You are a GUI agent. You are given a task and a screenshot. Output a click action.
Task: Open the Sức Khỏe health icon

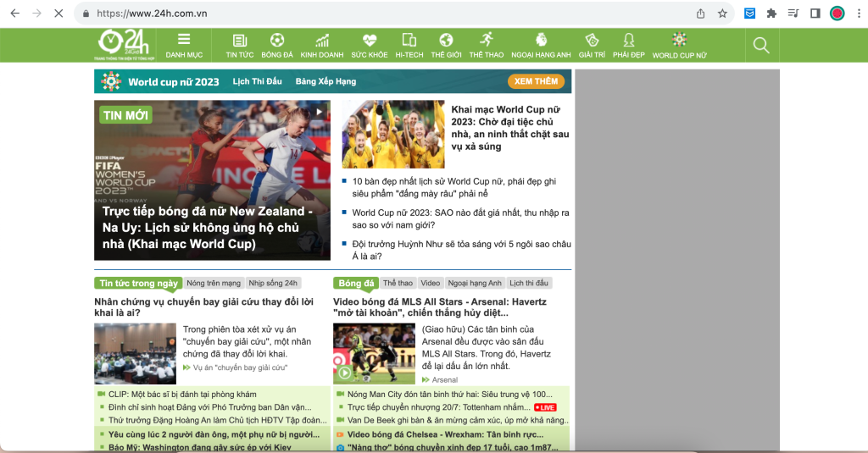coord(370,41)
